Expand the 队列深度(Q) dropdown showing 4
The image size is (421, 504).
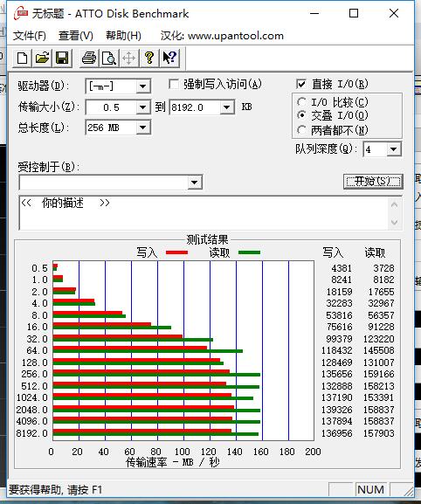coord(393,149)
